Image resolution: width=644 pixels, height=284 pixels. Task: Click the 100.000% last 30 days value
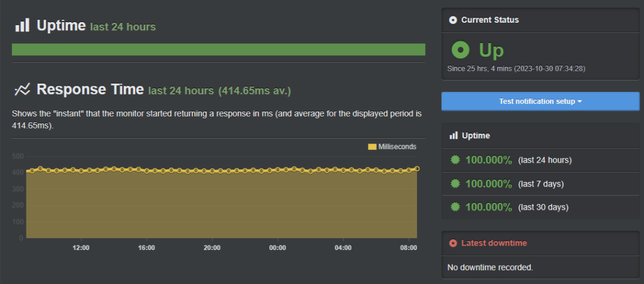tap(489, 207)
